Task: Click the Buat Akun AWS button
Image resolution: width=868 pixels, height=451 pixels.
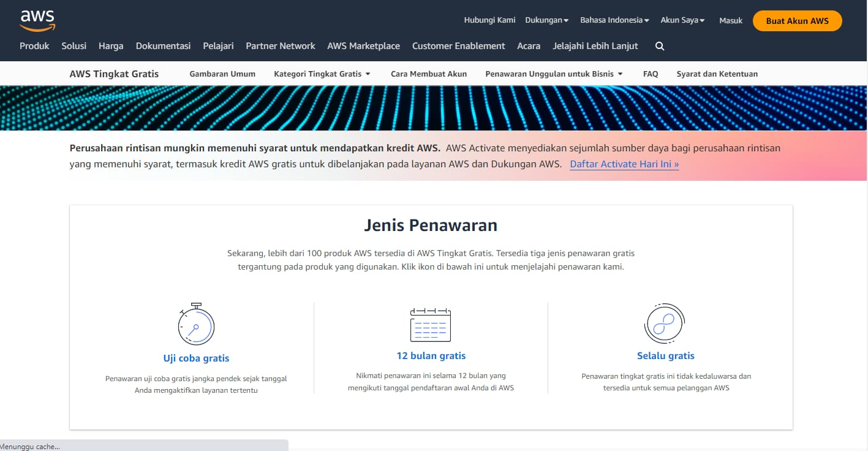Action: 797,21
